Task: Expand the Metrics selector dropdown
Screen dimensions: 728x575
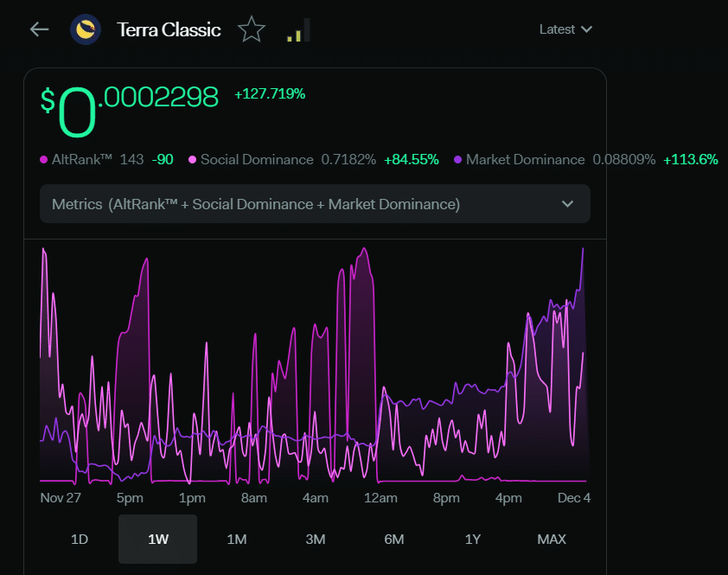Action: (x=315, y=204)
